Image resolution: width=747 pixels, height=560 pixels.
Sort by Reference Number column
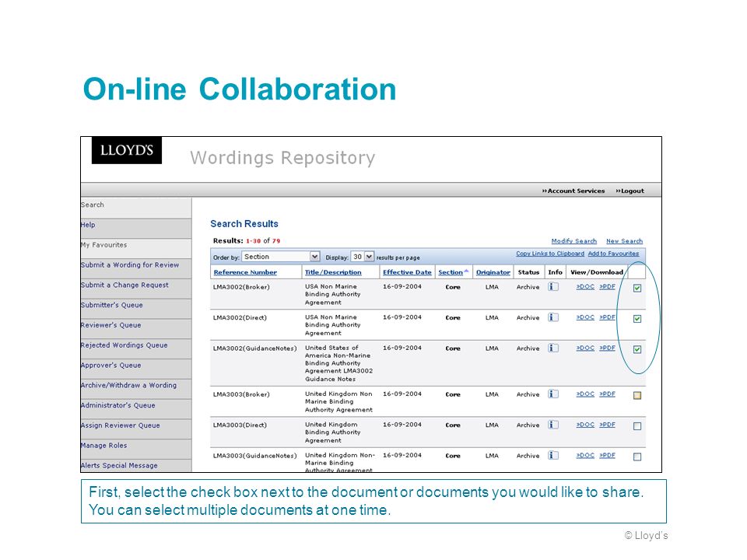point(245,272)
